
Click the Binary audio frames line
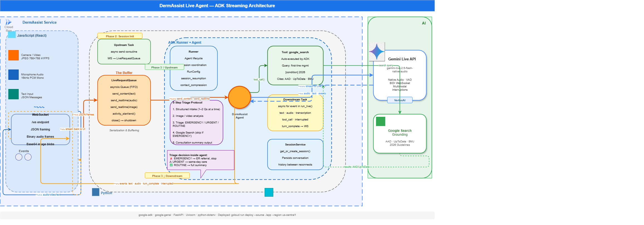pyautogui.click(x=40, y=137)
